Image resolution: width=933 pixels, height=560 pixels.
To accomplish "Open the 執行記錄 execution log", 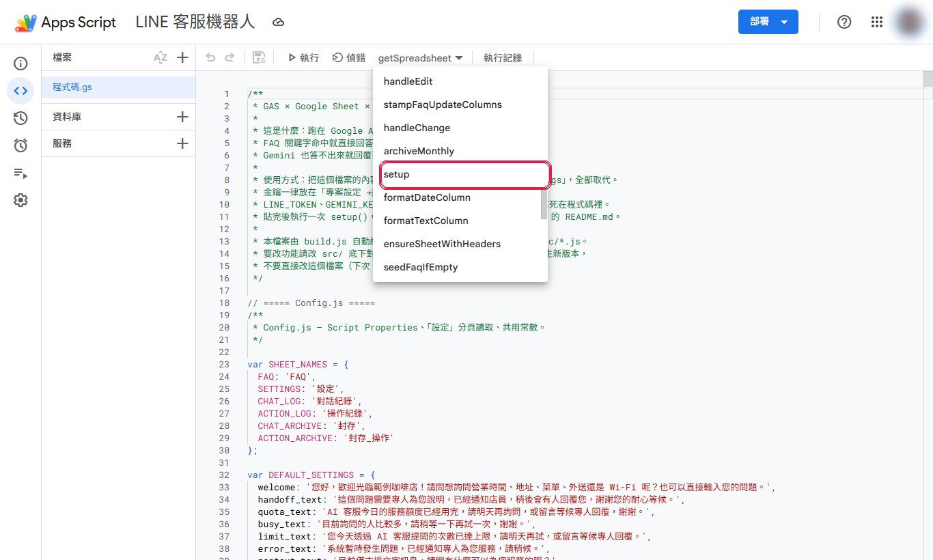I will coord(503,58).
